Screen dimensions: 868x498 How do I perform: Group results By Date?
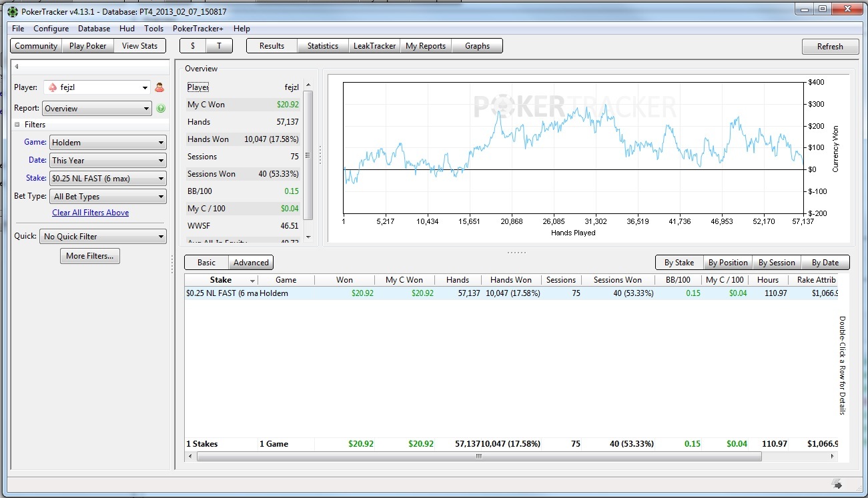click(x=825, y=263)
